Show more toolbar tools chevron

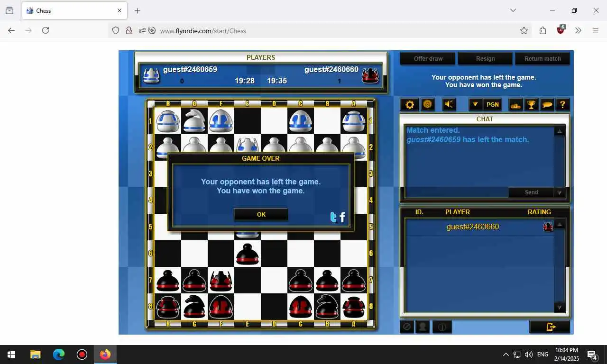click(x=578, y=30)
